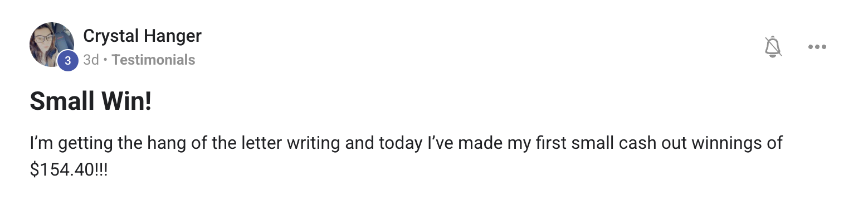Screen dimensions: 868x204
Task: Visit the Crystal Hanger author name
Action: point(142,36)
